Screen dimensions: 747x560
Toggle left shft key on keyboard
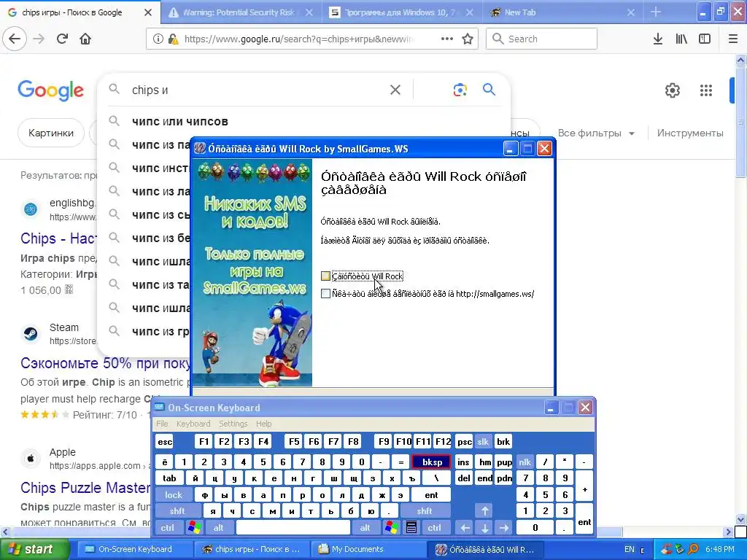point(177,511)
